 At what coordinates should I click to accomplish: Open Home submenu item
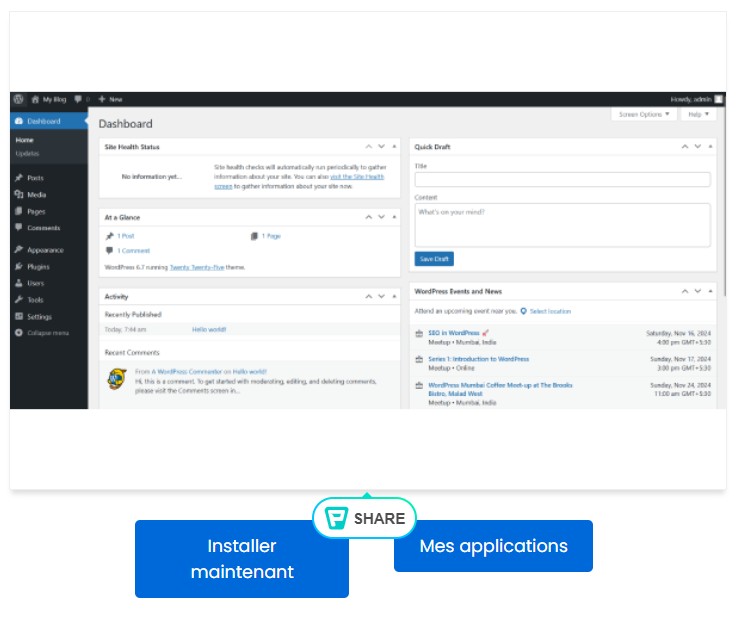pyautogui.click(x=24, y=140)
